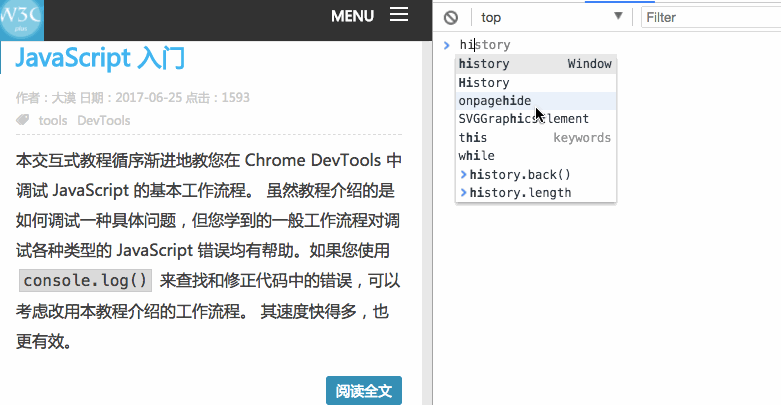Click the W3Cplus logo

21,19
